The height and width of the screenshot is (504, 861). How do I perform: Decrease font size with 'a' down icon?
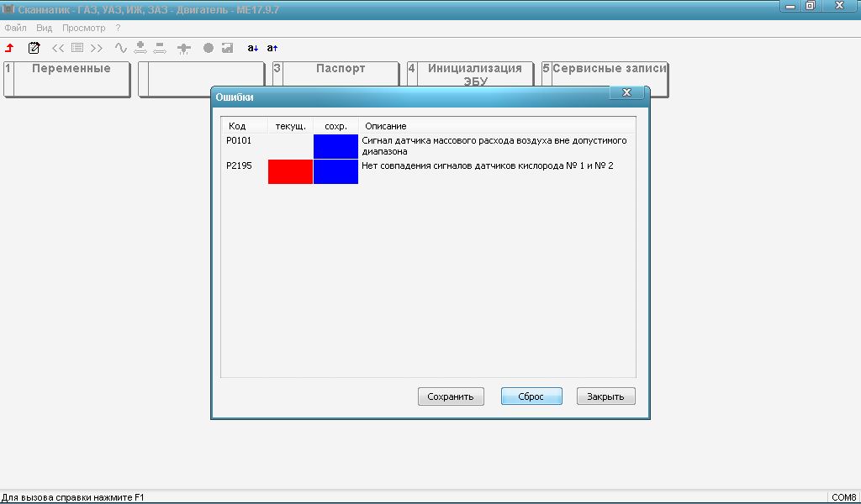(252, 48)
